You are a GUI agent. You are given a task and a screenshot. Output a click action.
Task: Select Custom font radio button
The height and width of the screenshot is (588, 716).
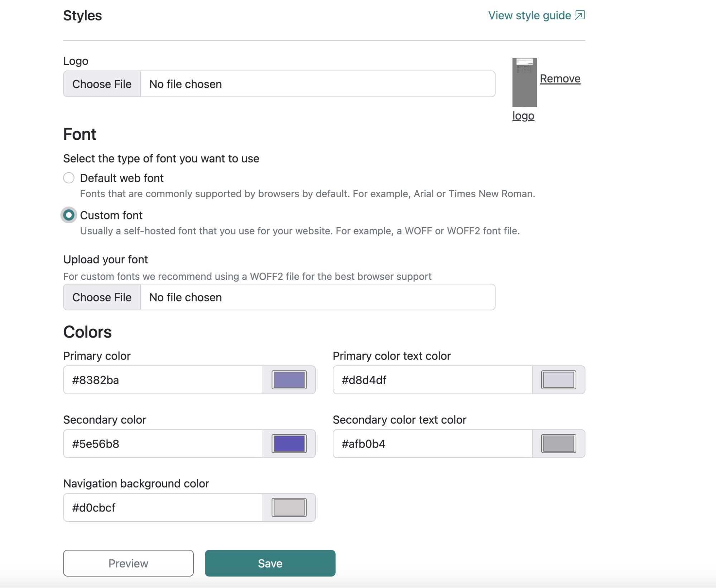69,215
